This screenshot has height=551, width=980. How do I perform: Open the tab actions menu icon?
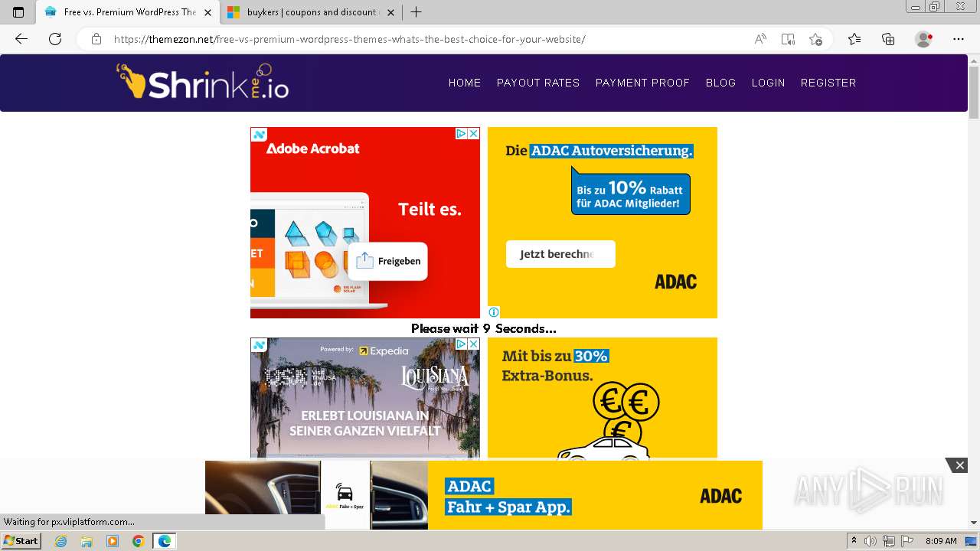(x=18, y=12)
